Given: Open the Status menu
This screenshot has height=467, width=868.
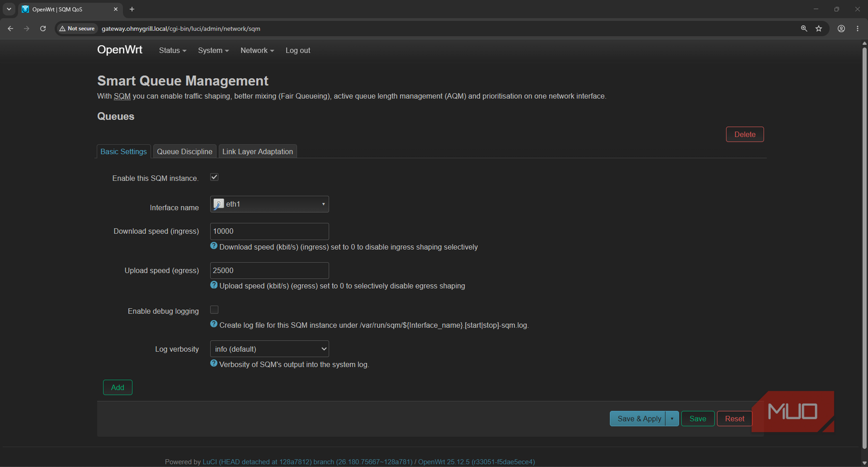Looking at the screenshot, I should pyautogui.click(x=173, y=50).
